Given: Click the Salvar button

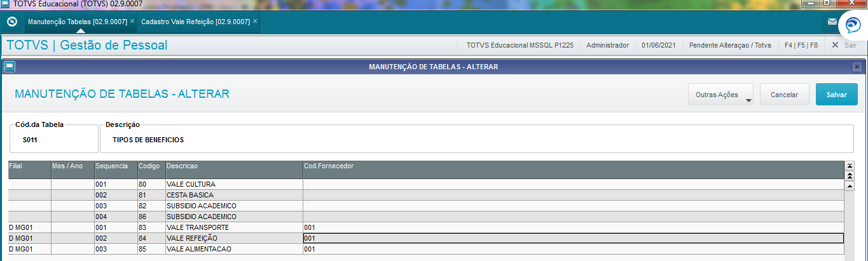Looking at the screenshot, I should (x=837, y=95).
